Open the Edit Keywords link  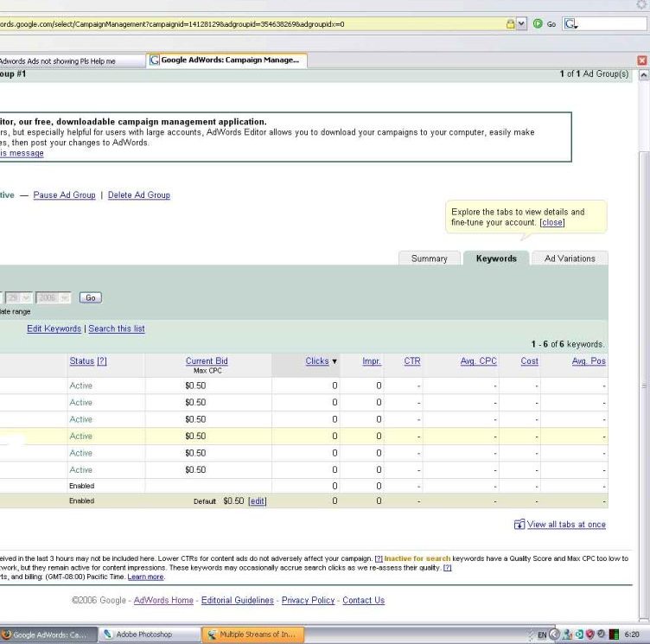(x=54, y=328)
